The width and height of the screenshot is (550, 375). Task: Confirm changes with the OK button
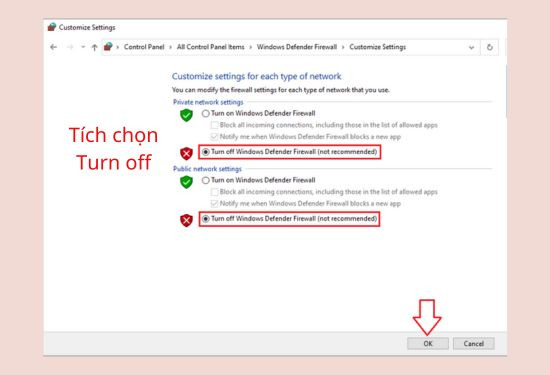[428, 343]
